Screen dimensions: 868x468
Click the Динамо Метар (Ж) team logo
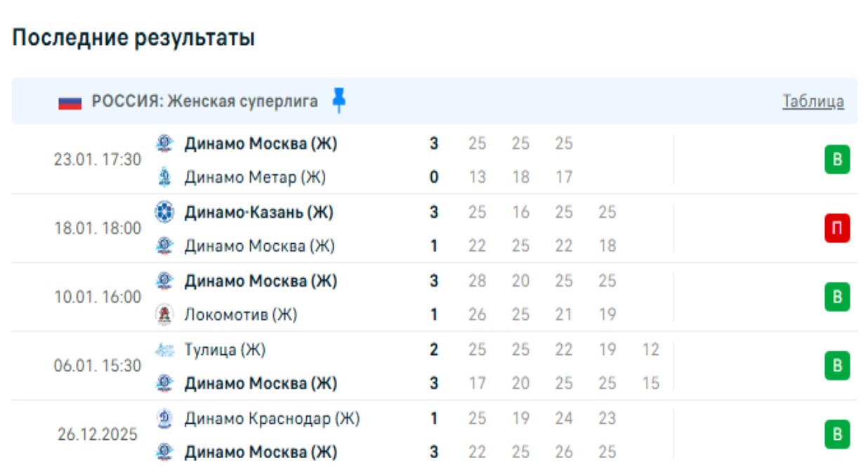coord(164,178)
